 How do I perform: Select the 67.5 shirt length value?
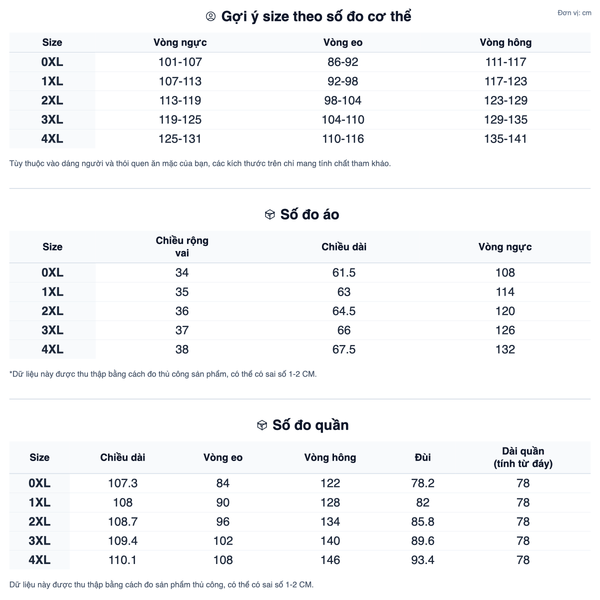(x=344, y=349)
